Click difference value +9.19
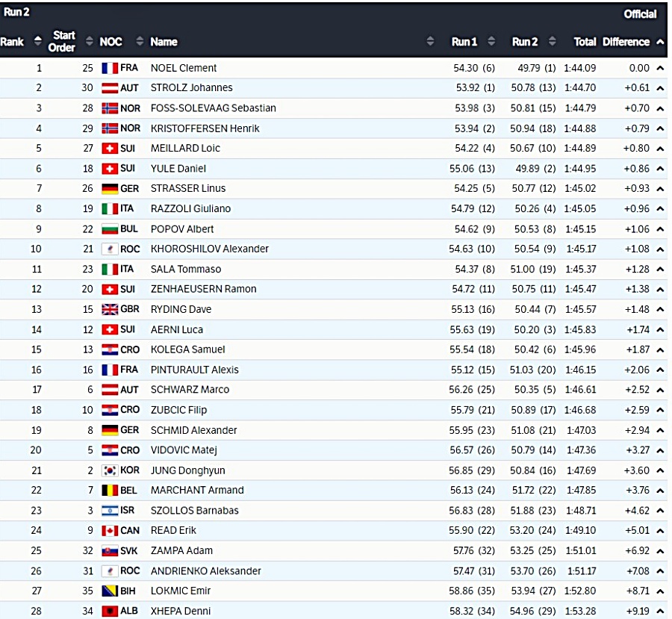This screenshot has width=672, height=619. click(x=638, y=612)
